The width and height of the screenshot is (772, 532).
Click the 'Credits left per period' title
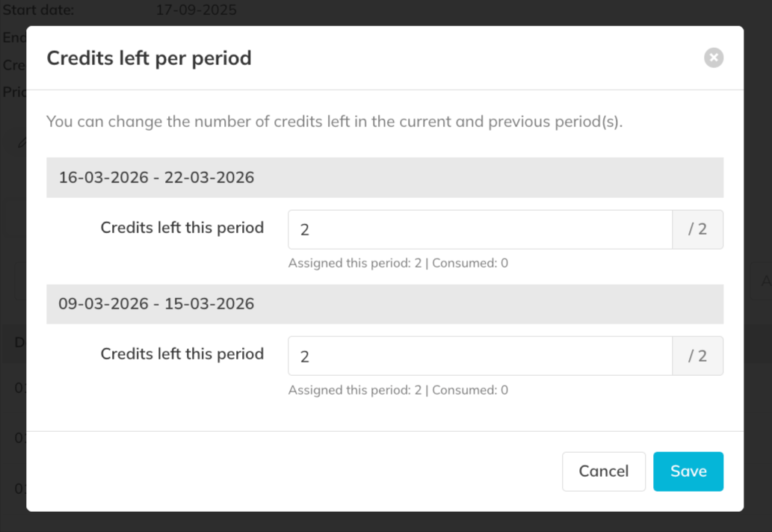tap(149, 58)
